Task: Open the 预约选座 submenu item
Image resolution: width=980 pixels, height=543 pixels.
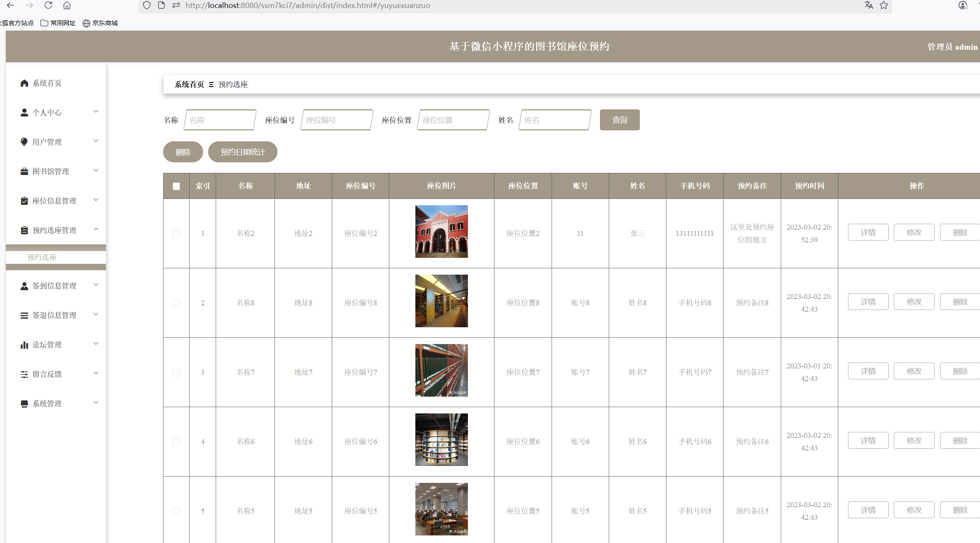Action: click(42, 257)
